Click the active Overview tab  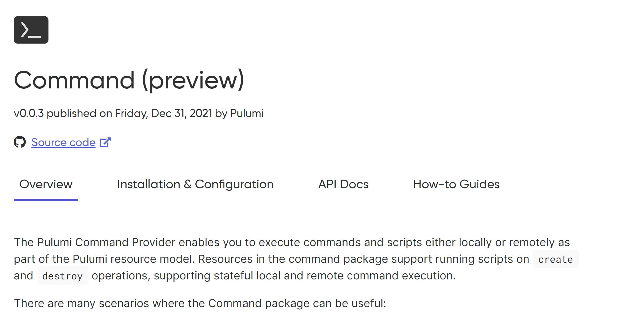[x=46, y=184]
